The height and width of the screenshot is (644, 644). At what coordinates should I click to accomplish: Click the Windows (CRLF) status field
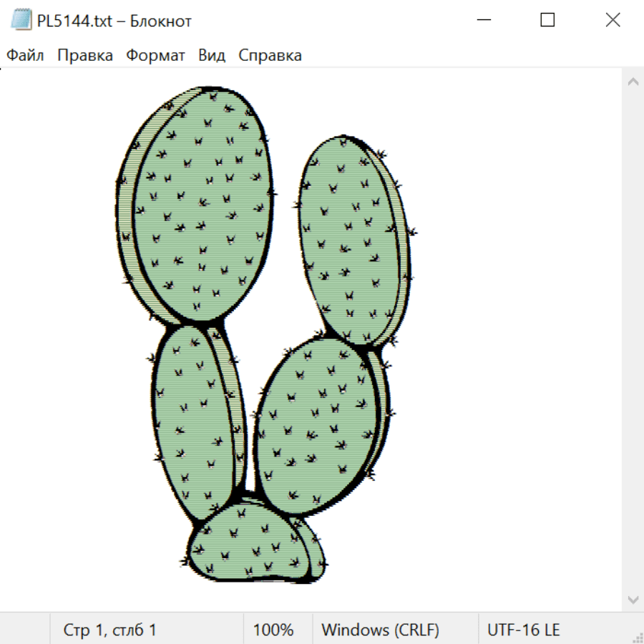[380, 630]
